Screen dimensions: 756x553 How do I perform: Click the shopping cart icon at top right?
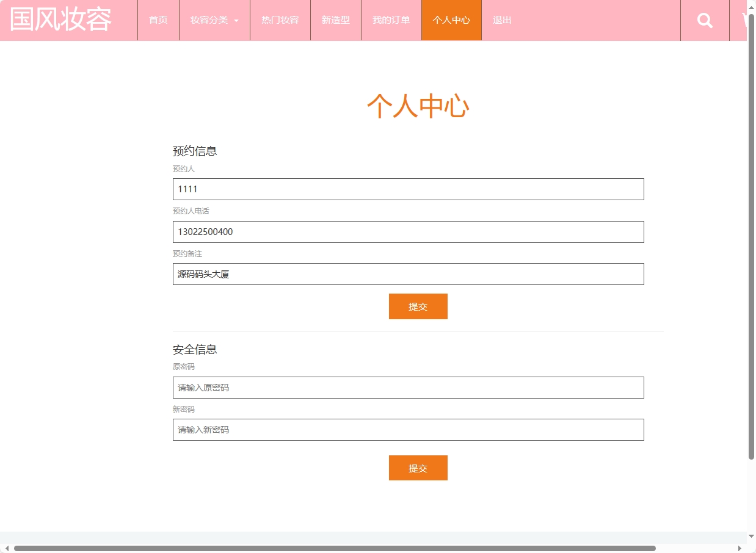coord(744,20)
